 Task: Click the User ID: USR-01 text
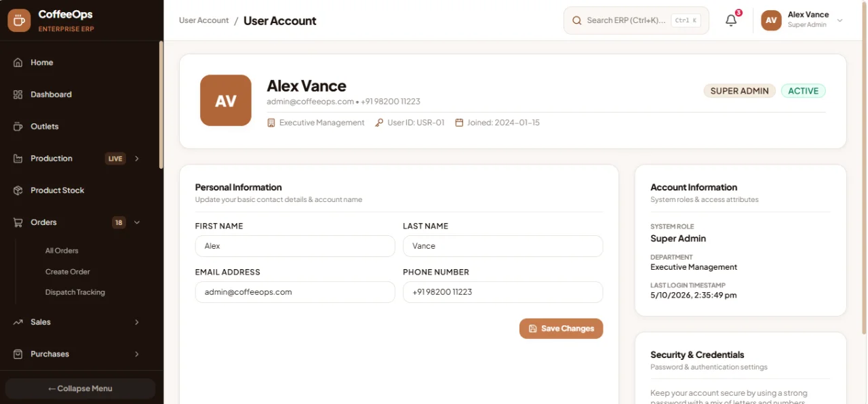click(x=416, y=123)
